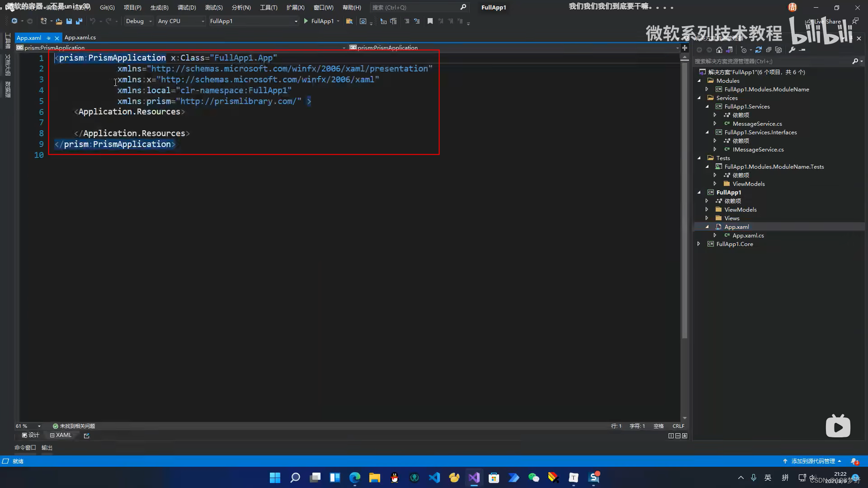Switch to the App.xaml.cs tab
Screen dimensions: 868x488
(x=80, y=38)
